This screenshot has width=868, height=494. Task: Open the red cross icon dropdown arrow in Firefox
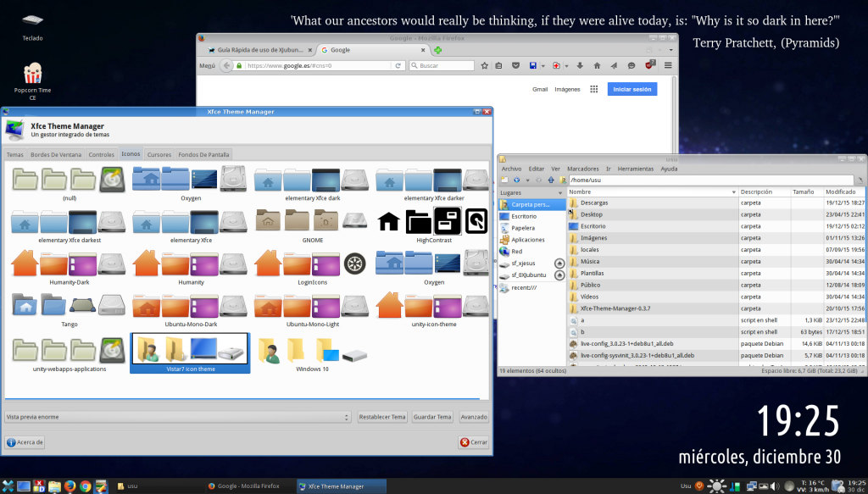tap(567, 66)
